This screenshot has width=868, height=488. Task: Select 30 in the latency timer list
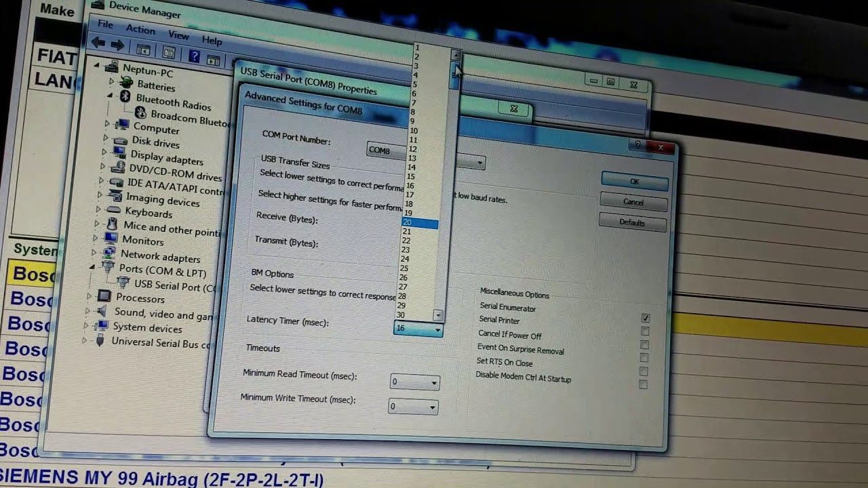[x=415, y=315]
